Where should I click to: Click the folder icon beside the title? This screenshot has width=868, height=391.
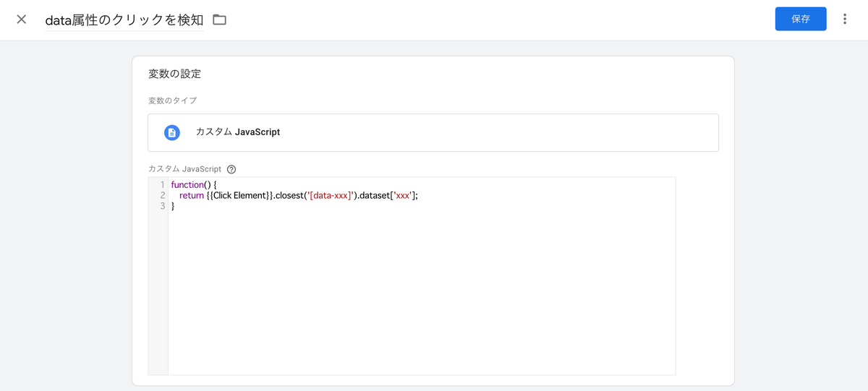[219, 20]
